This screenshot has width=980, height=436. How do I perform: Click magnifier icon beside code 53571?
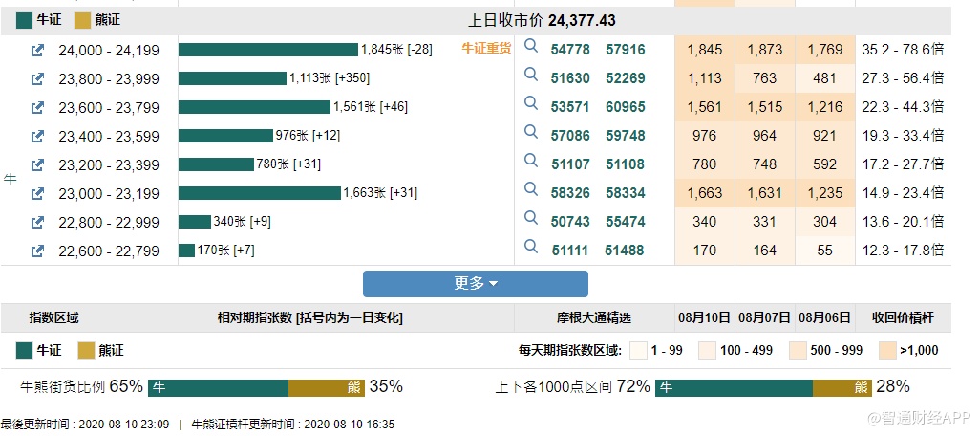click(x=531, y=103)
